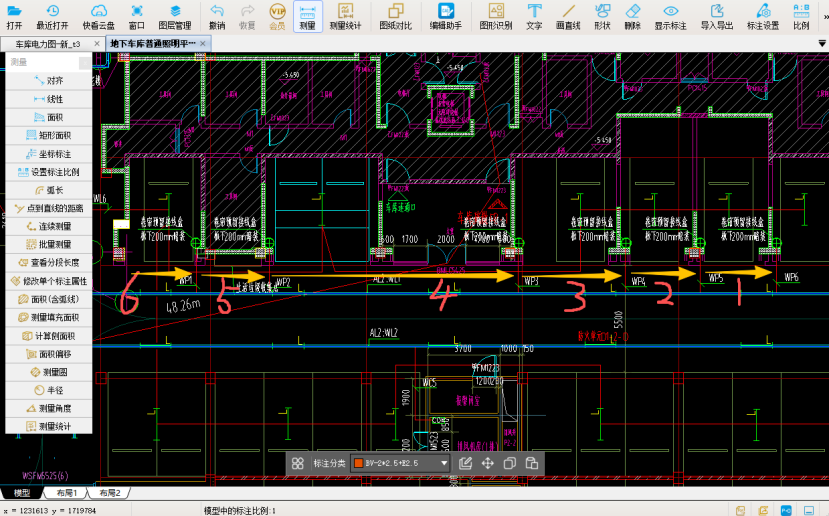
Task: Expand the 标注分类 BV-2*2.5 dropdown
Action: point(444,464)
